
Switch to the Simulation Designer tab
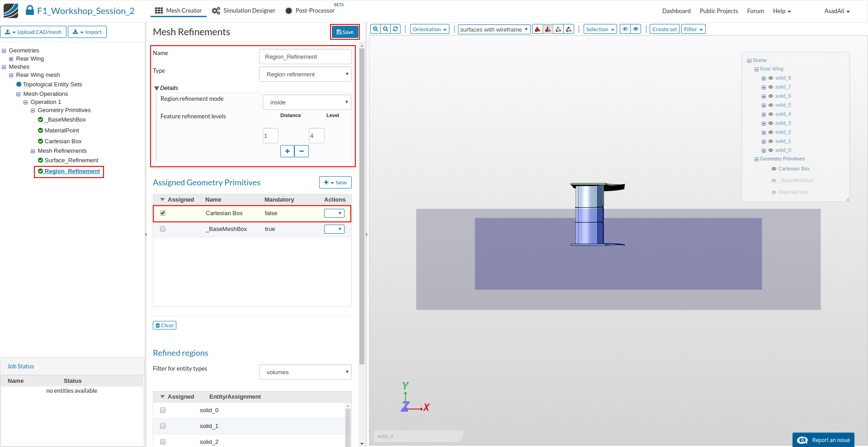coord(244,11)
